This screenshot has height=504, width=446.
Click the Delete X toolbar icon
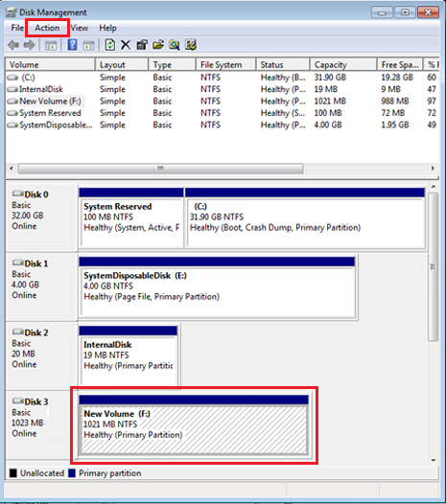click(126, 45)
